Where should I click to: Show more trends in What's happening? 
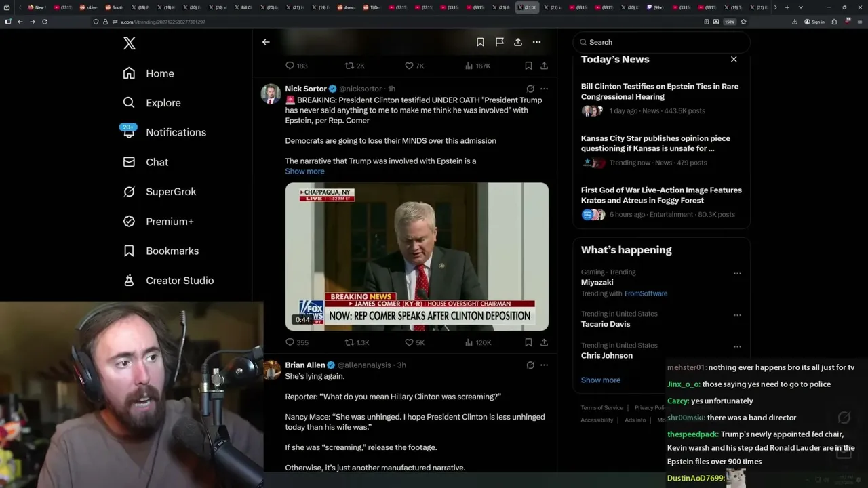click(x=601, y=380)
